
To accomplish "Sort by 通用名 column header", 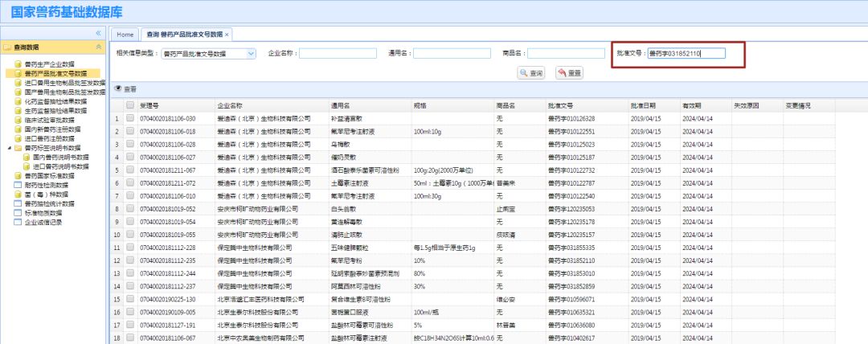I will tap(369, 105).
